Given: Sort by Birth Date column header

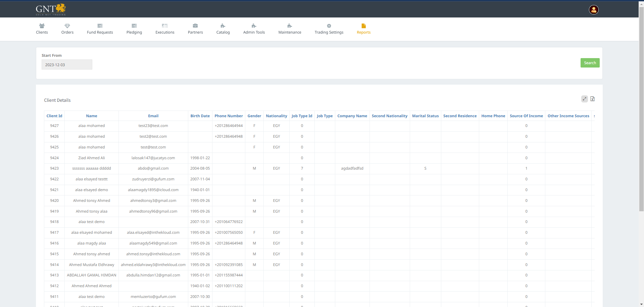Looking at the screenshot, I should point(200,116).
